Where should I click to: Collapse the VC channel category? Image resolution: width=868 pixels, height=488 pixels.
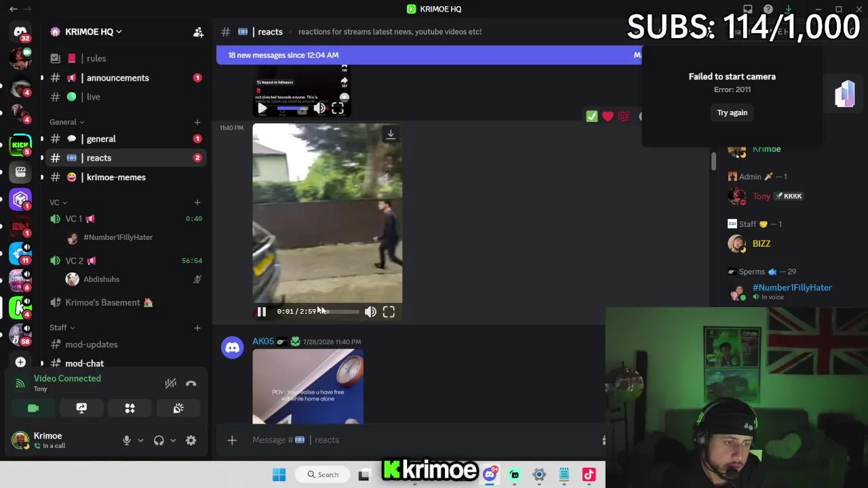(x=58, y=202)
